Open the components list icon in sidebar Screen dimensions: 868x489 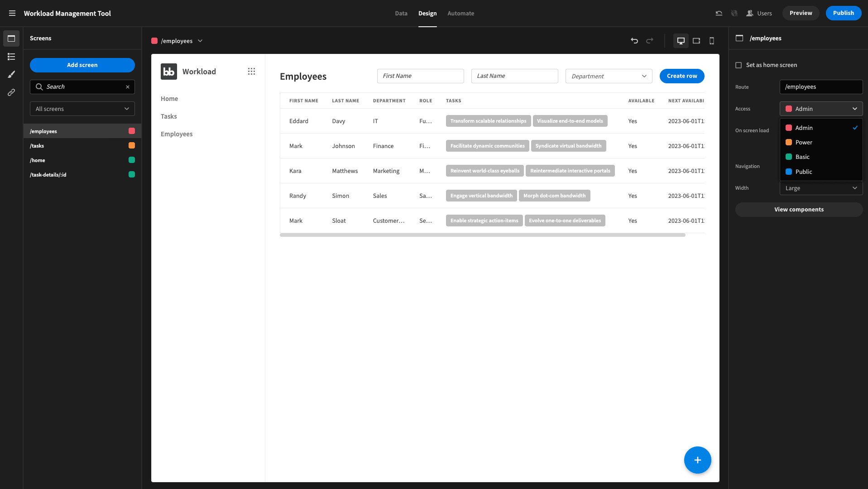tap(11, 57)
